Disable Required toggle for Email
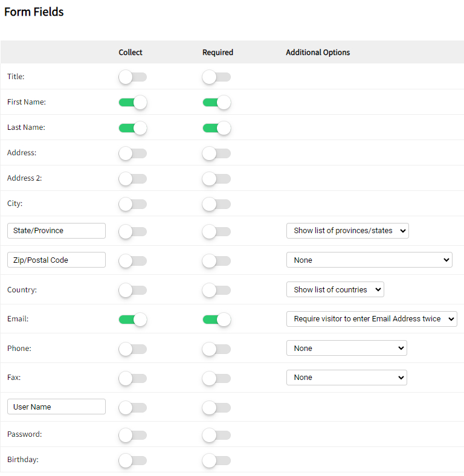This screenshot has height=476, width=464. [216, 320]
